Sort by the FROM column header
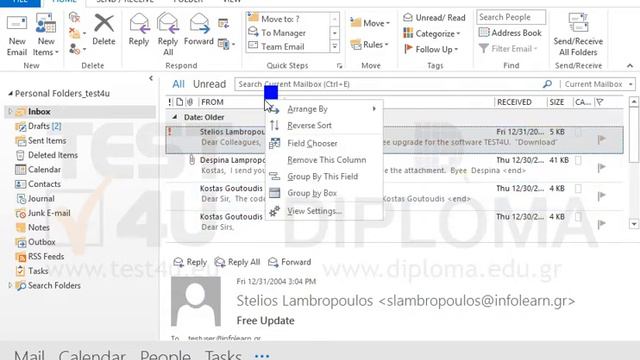 click(212, 102)
